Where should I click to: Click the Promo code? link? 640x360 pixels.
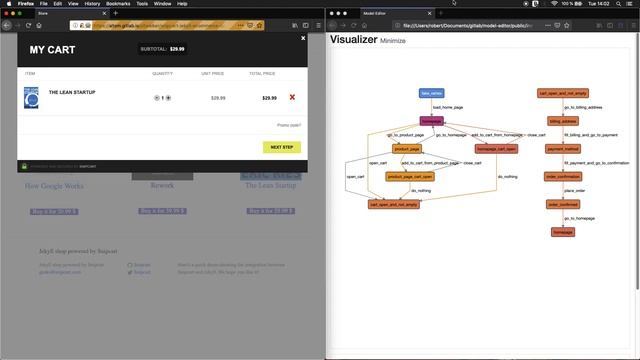tap(289, 125)
